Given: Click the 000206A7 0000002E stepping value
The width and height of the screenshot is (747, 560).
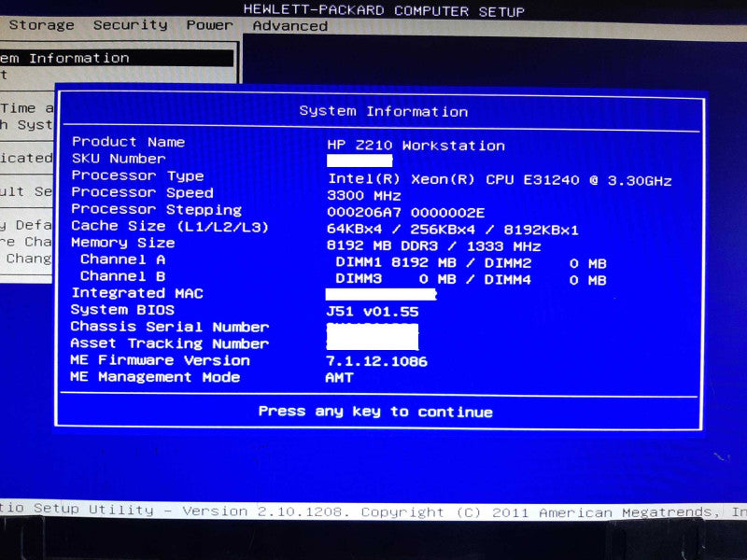Looking at the screenshot, I should click(406, 213).
